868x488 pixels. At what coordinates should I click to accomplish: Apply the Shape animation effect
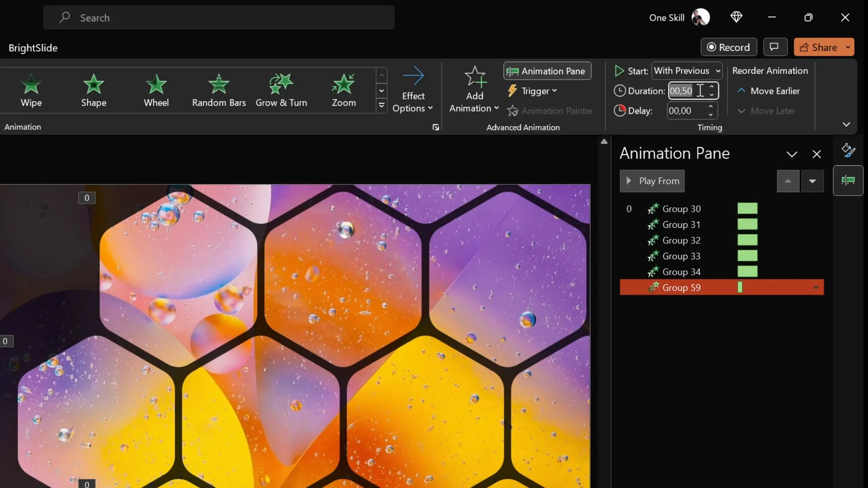tap(94, 90)
